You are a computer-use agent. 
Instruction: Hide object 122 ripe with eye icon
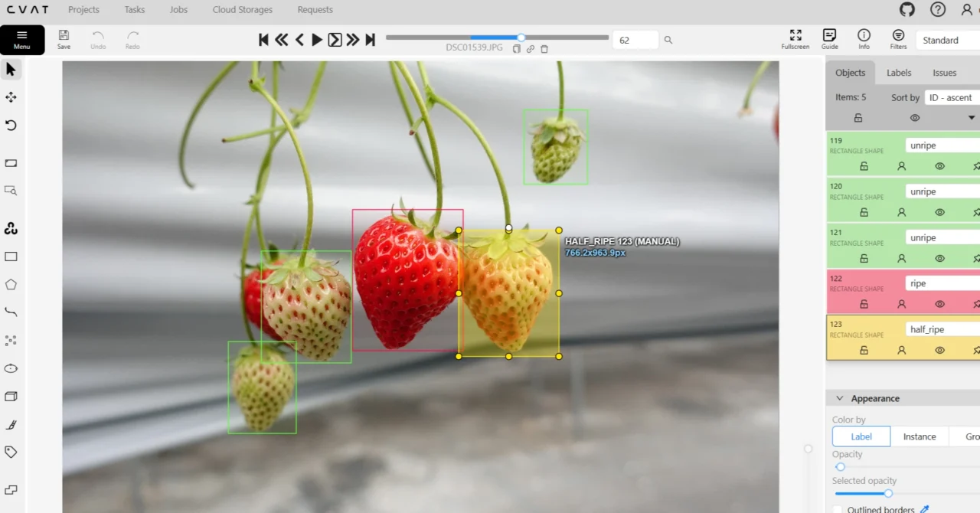[939, 304]
